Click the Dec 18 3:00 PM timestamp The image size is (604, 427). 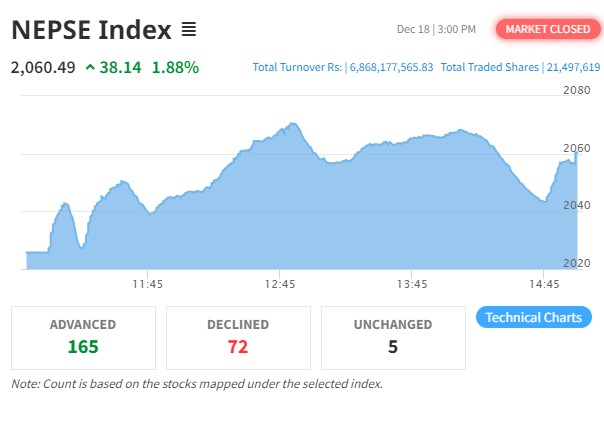tap(436, 30)
